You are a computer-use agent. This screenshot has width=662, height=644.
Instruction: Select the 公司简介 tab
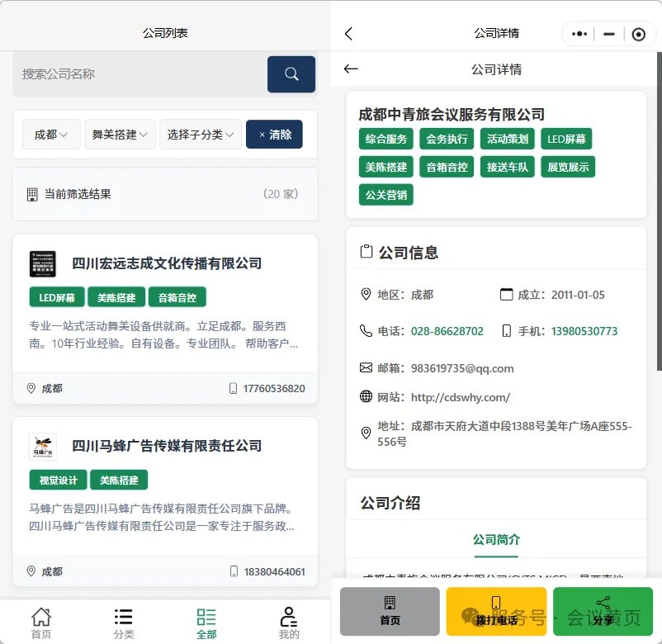[496, 540]
